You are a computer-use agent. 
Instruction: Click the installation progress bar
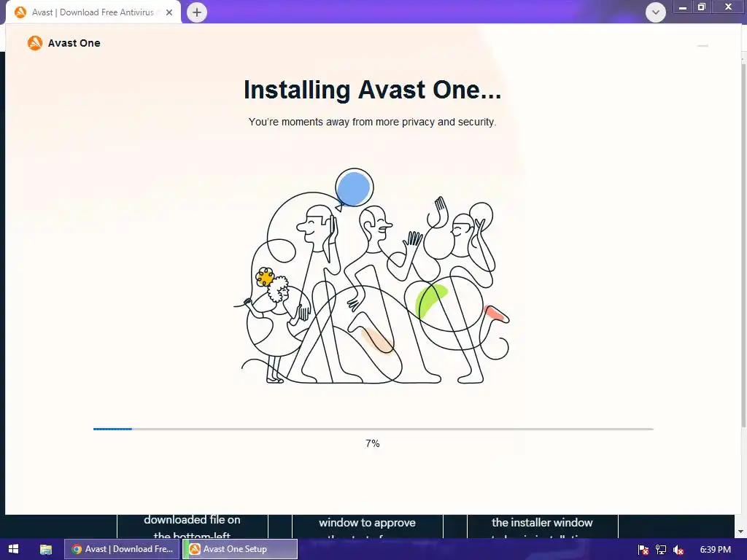(x=373, y=429)
